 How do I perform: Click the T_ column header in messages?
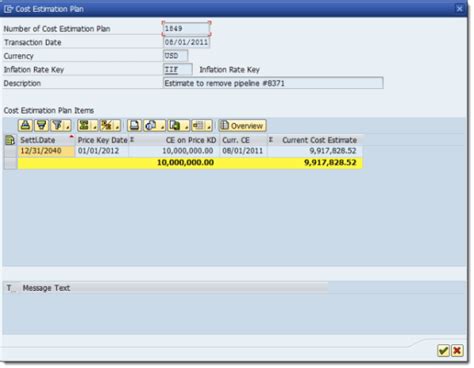click(11, 288)
